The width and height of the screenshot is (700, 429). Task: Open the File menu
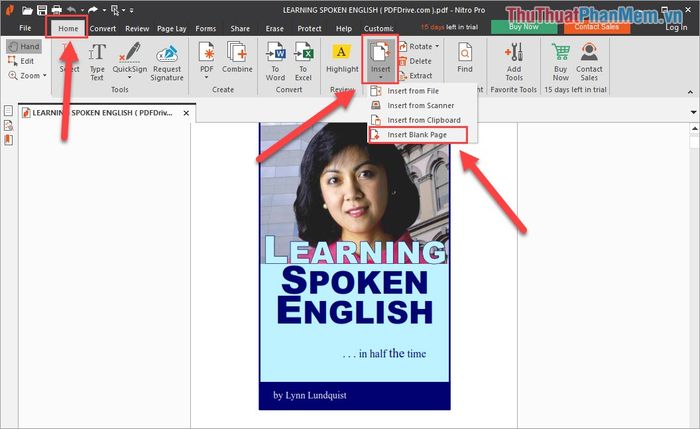25,28
